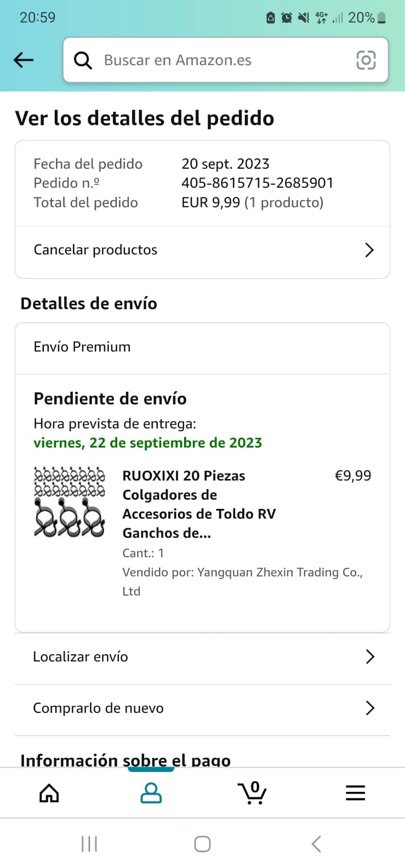Expand the Localizar envío chevron
The height and width of the screenshot is (868, 405).
coord(370,657)
